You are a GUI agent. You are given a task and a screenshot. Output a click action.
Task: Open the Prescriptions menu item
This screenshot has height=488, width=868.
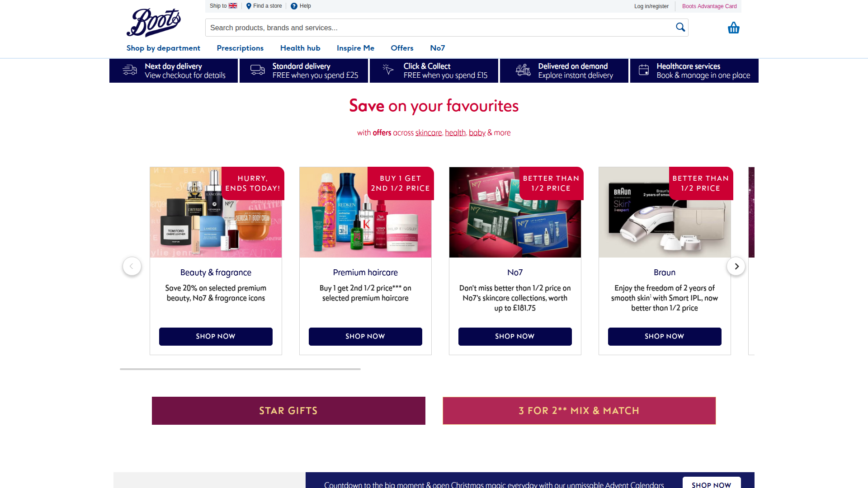tap(240, 48)
